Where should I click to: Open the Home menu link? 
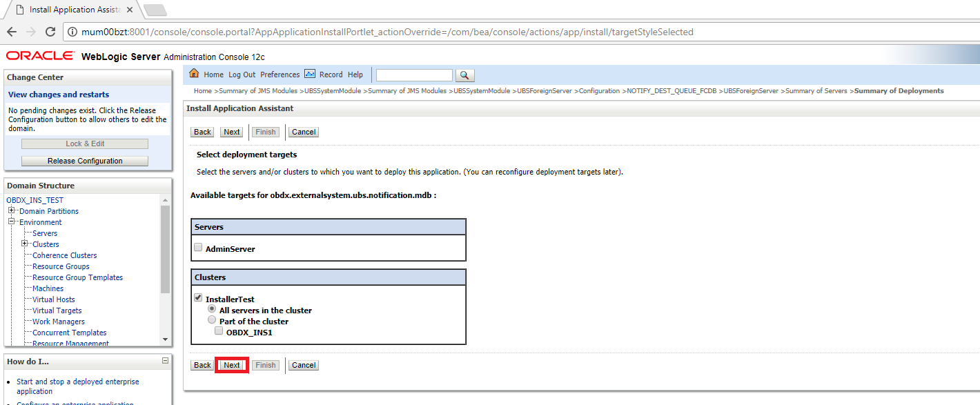[213, 75]
